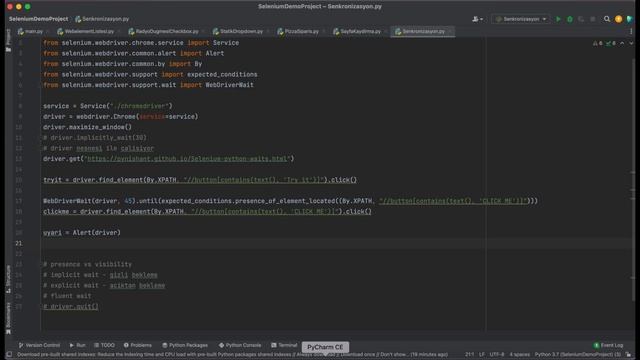Open the Terminal tool window
This screenshot has width=640, height=360.
point(284,345)
